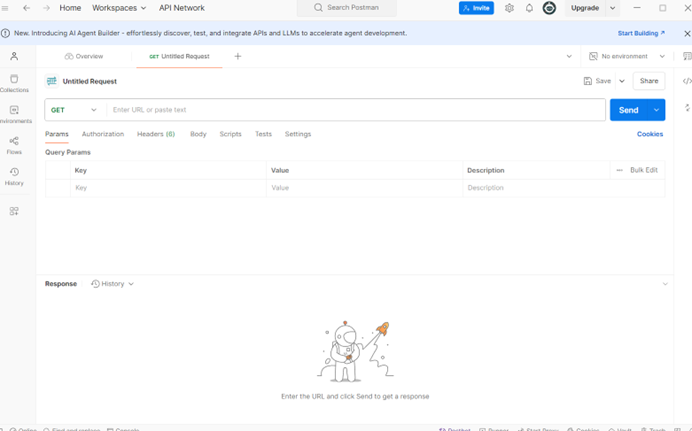The width and height of the screenshot is (692, 431).
Task: Open Collections in the sidebar
Action: [x=14, y=83]
